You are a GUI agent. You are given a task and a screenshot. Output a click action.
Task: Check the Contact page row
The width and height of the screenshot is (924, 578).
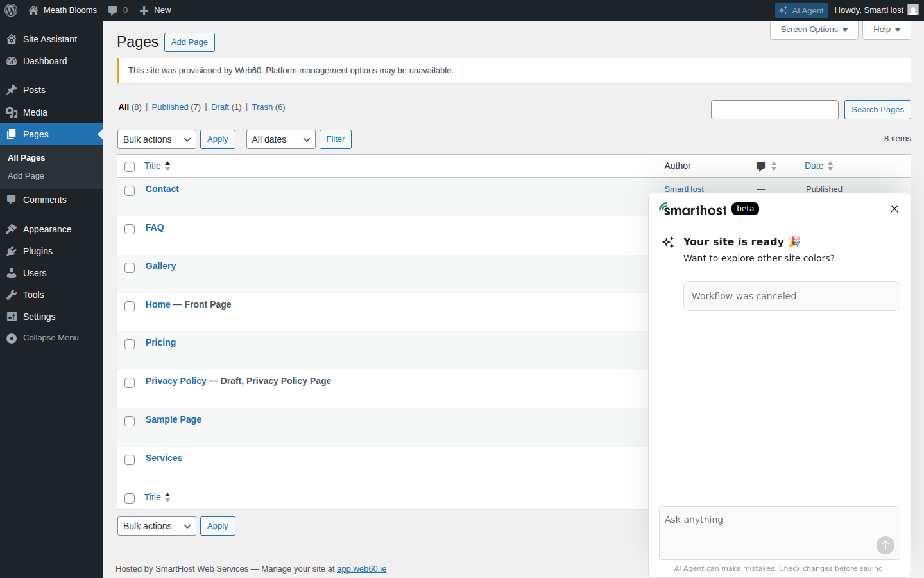coord(130,191)
